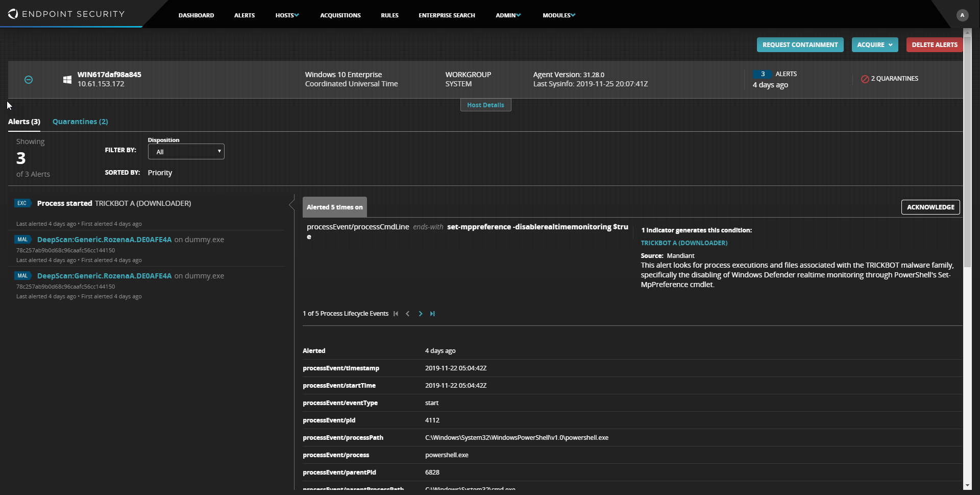This screenshot has width=980, height=495.
Task: Click the parentPid value 6828
Action: [432, 473]
